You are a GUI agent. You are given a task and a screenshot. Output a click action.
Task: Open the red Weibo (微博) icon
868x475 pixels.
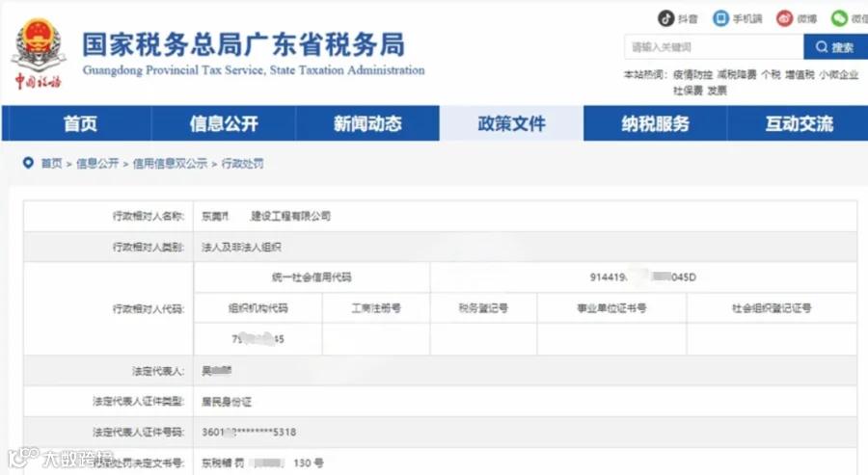[x=784, y=18]
